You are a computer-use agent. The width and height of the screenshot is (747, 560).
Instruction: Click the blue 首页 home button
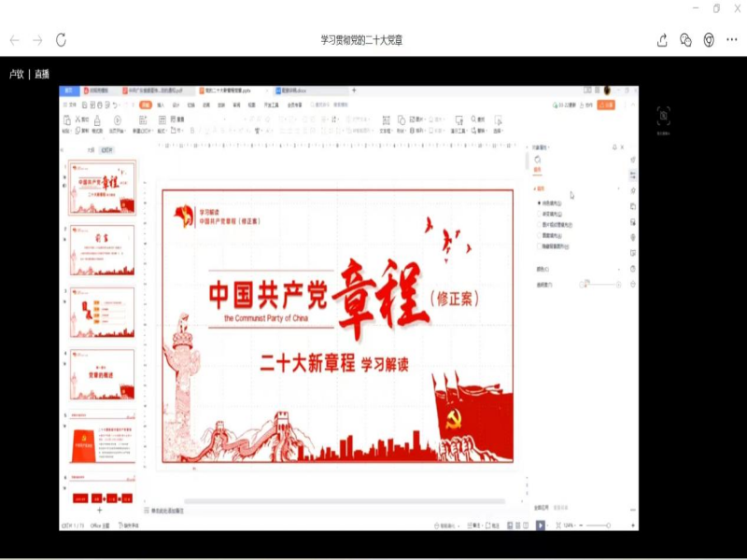click(x=68, y=90)
